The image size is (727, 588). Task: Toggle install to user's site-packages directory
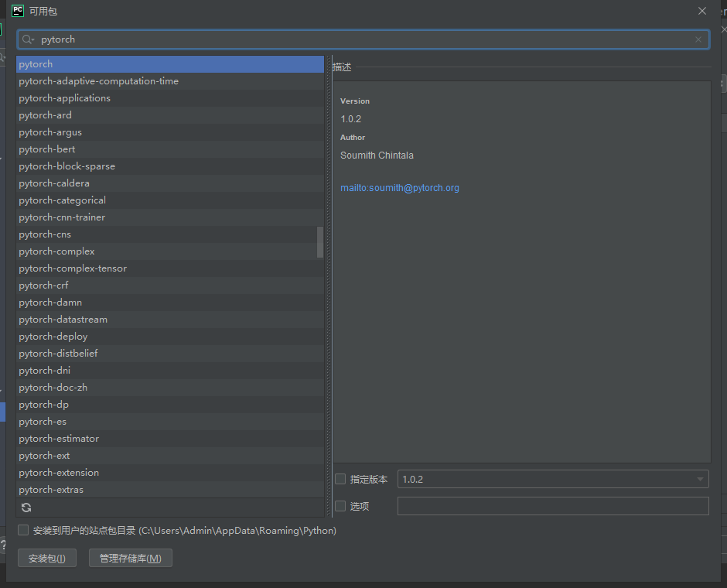23,530
